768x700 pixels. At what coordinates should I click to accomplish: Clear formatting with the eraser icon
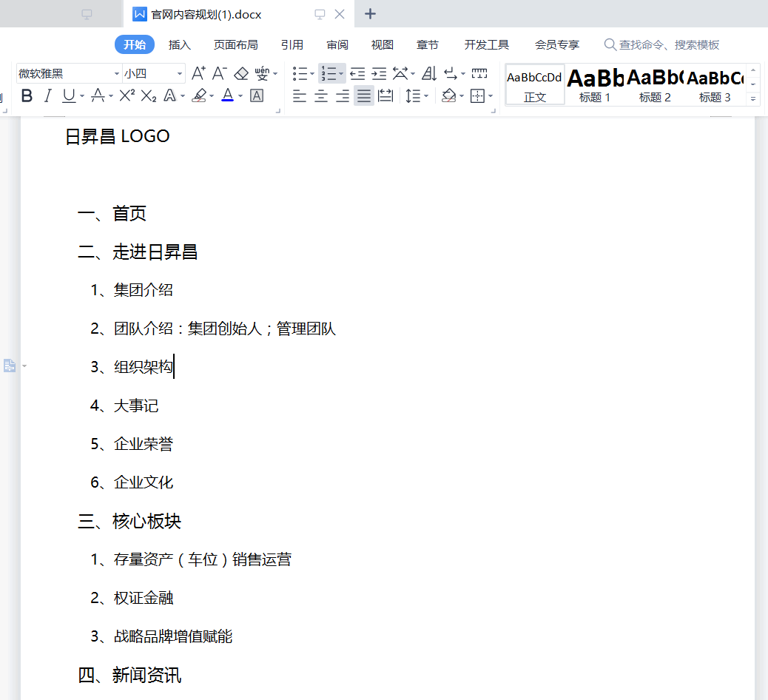click(241, 73)
